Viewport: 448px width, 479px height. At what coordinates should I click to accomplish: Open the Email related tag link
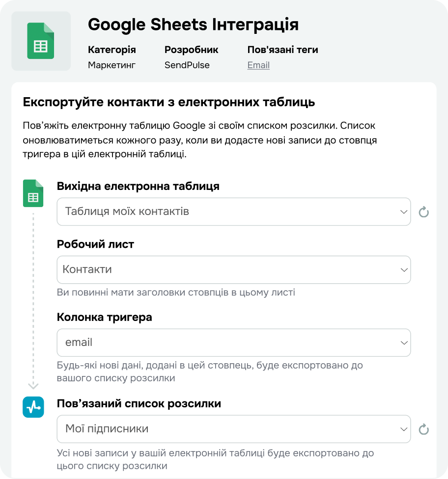click(258, 65)
